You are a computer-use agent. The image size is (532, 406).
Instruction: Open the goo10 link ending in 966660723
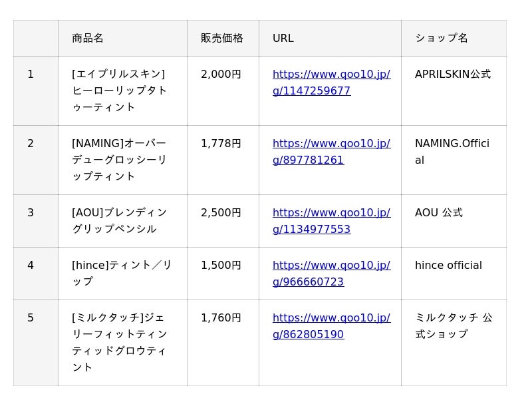pyautogui.click(x=331, y=274)
